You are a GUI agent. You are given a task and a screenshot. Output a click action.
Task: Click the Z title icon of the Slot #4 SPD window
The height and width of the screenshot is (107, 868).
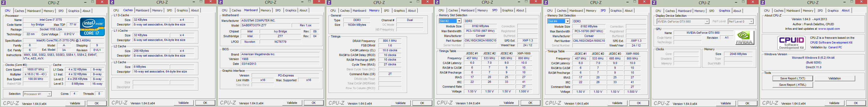pos(546,2)
